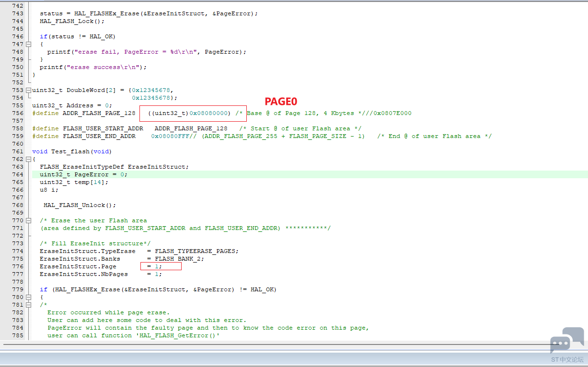Click the red box around Page value 1
This screenshot has height=367, width=588.
tap(161, 266)
